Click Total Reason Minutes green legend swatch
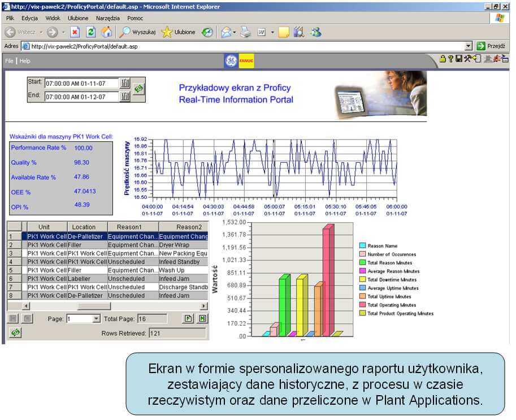Viewport: 516px width, 420px height. coord(363,263)
